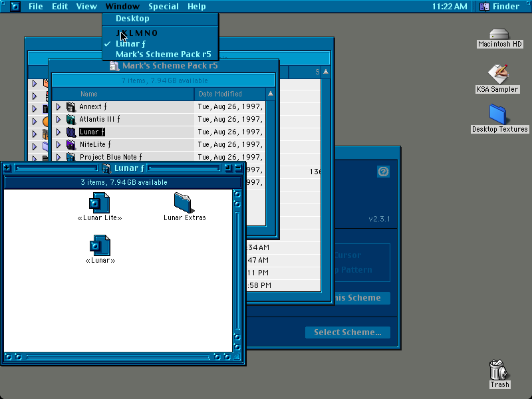Click Mark's Scheme Pack r5 title bar icon
Screen dimensions: 532x399
114,66
